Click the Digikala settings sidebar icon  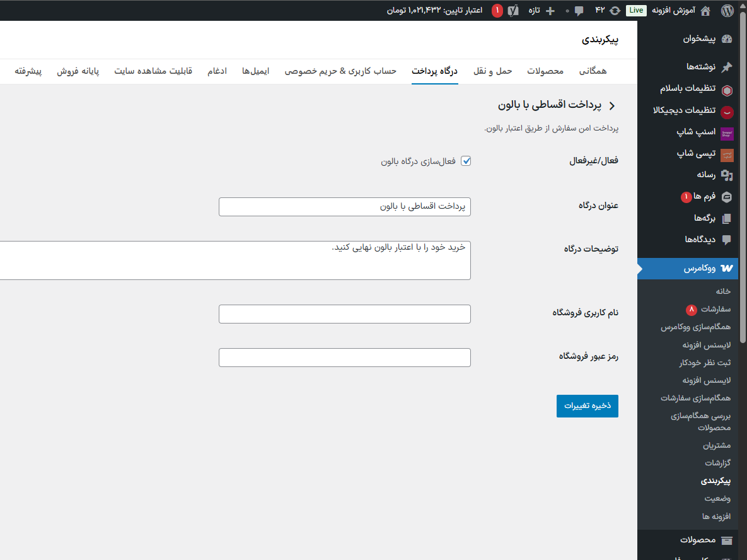(x=727, y=111)
